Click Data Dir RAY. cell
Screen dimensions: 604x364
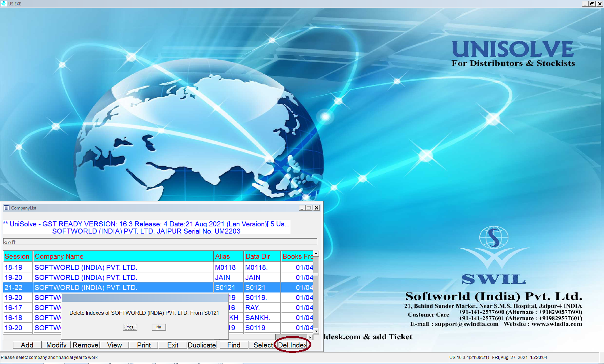[262, 308]
